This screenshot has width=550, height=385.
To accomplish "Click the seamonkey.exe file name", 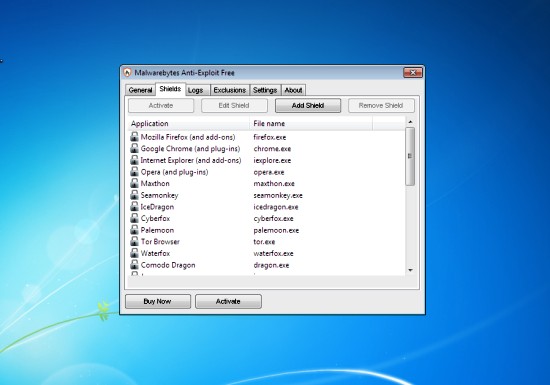I will tap(278, 195).
